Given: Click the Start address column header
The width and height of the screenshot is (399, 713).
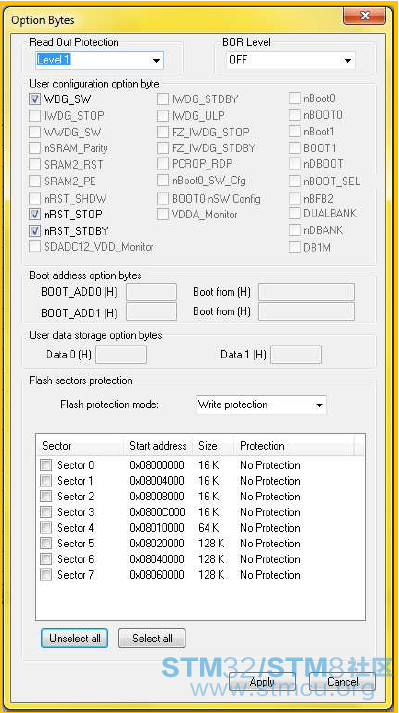Looking at the screenshot, I should (x=158, y=446).
